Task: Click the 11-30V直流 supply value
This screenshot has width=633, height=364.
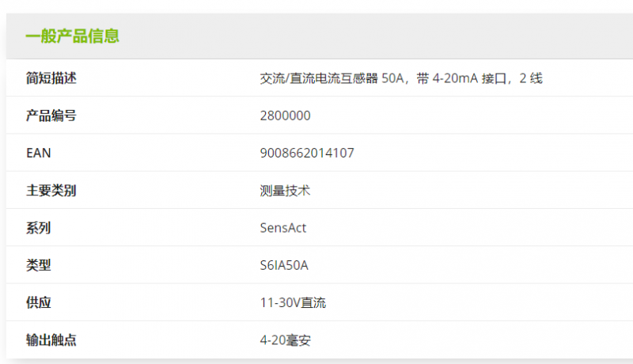Action: (293, 302)
